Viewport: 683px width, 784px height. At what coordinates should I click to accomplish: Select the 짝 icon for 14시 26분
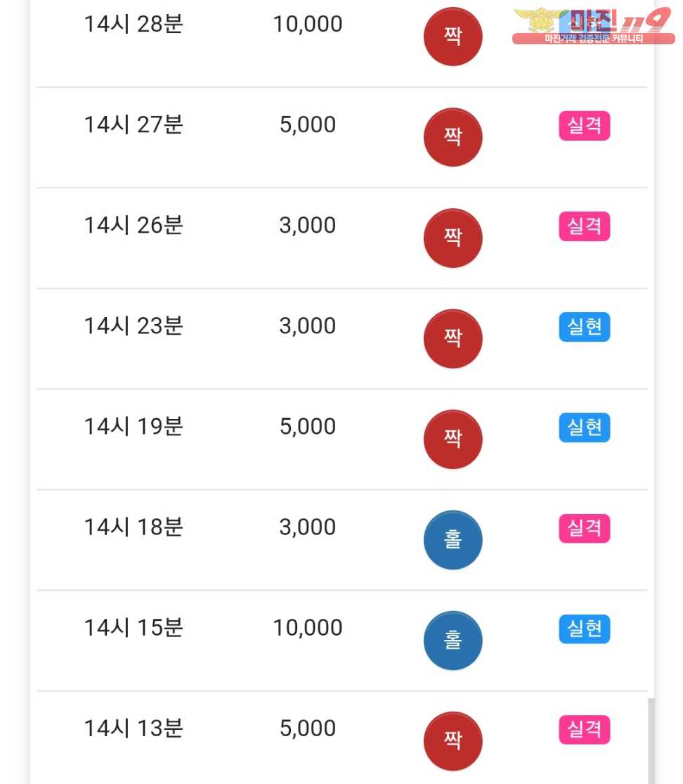[x=453, y=238]
